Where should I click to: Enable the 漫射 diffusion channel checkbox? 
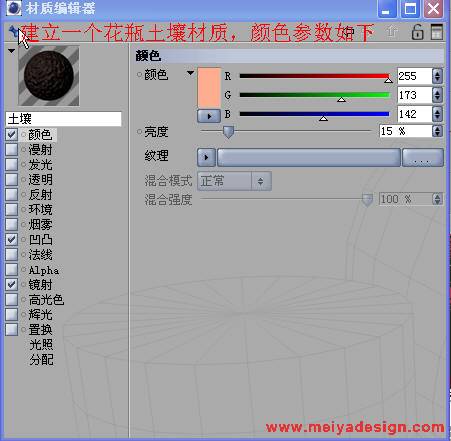point(11,149)
